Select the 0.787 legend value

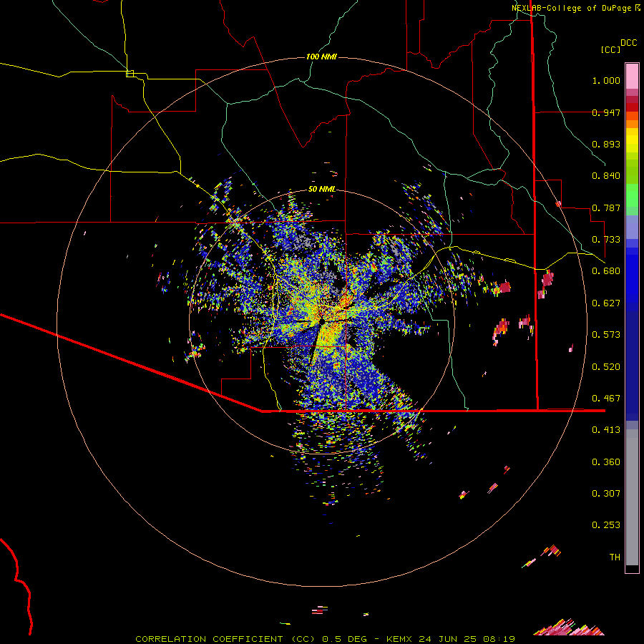click(606, 208)
